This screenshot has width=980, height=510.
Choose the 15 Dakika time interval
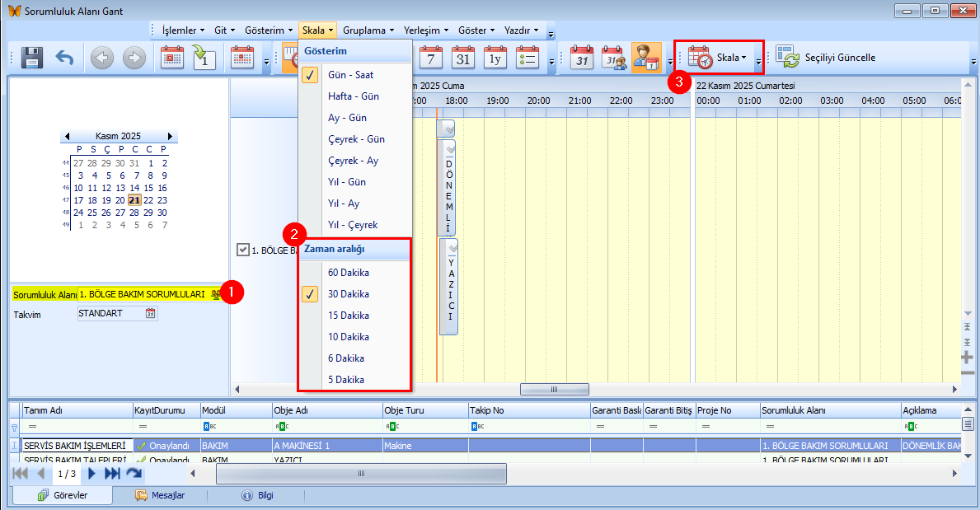click(348, 316)
